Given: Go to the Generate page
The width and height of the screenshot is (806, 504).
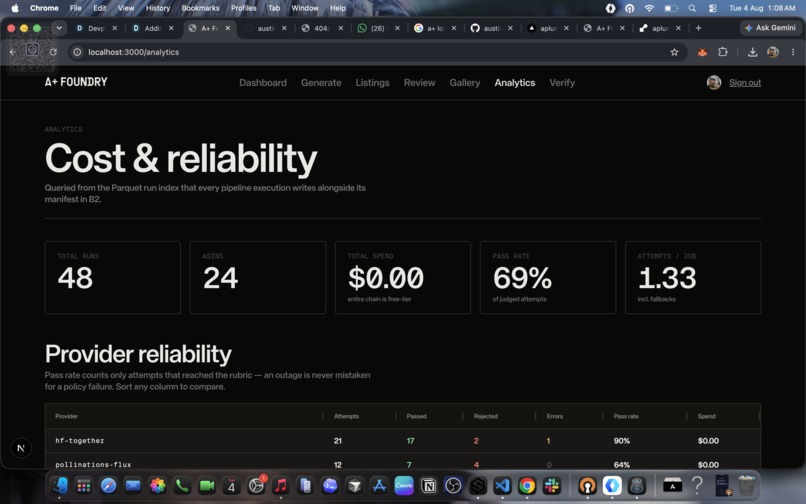Looking at the screenshot, I should (321, 83).
